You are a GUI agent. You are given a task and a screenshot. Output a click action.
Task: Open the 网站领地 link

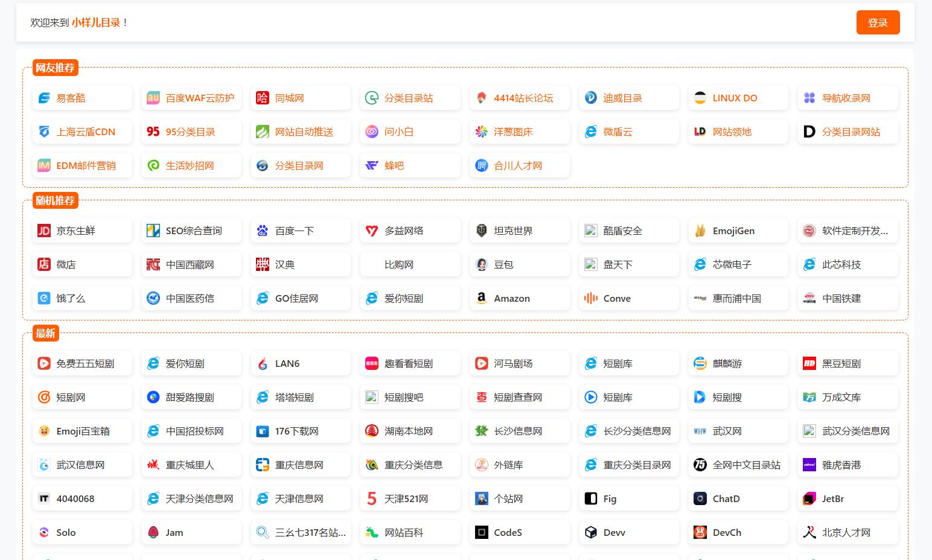point(732,132)
